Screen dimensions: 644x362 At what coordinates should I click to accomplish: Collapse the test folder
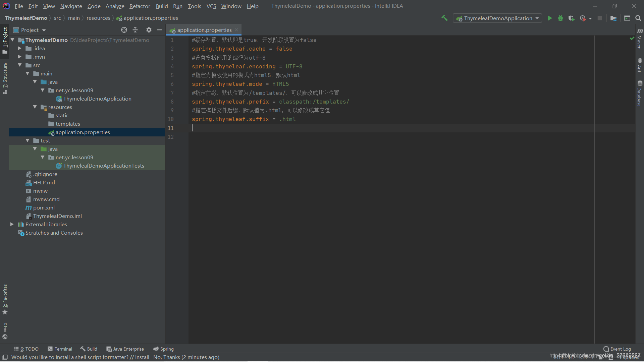28,140
